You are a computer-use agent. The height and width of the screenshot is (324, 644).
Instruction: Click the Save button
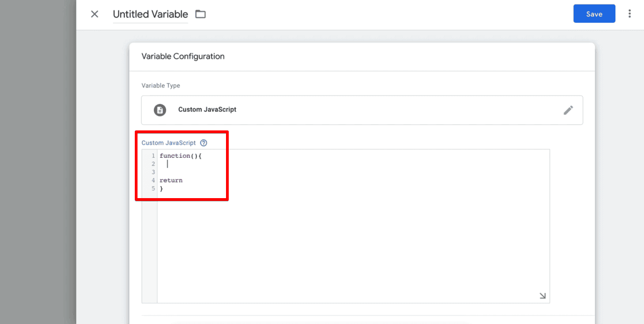594,14
